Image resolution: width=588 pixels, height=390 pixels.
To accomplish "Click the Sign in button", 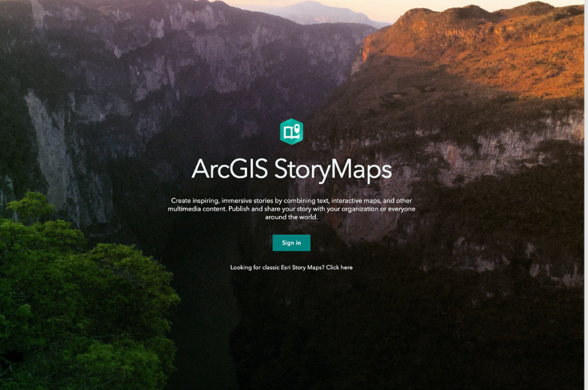I will (292, 243).
